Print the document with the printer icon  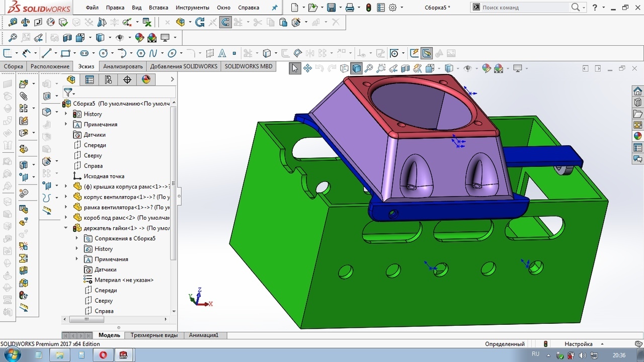[x=350, y=8]
